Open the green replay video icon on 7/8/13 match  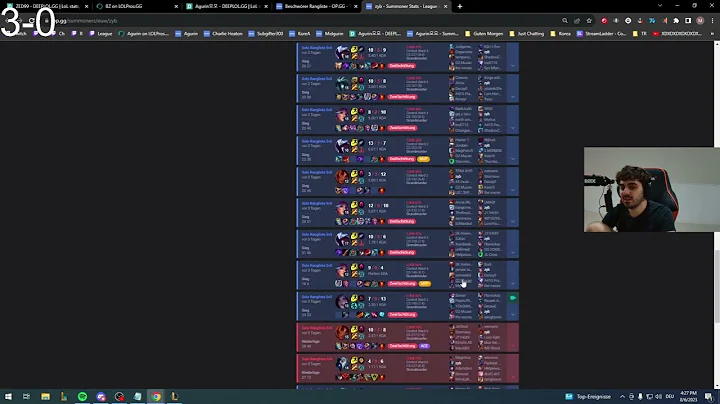point(513,298)
